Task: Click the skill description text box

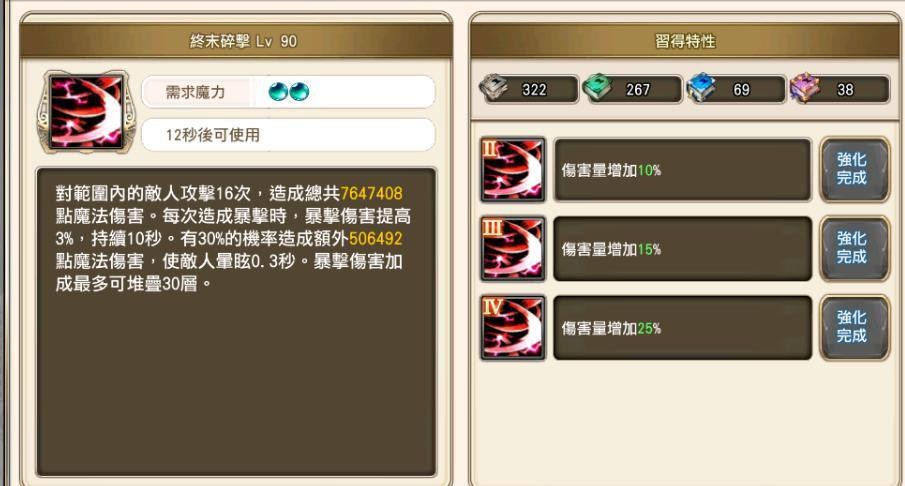Action: click(236, 322)
